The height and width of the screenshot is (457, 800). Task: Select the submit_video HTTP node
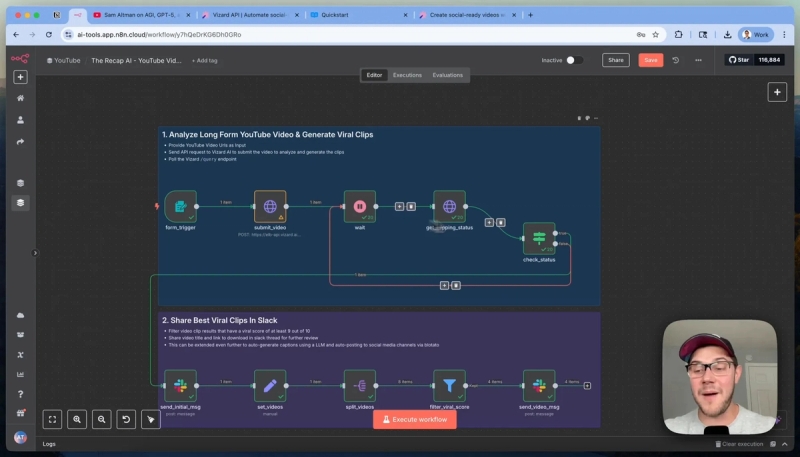[270, 206]
